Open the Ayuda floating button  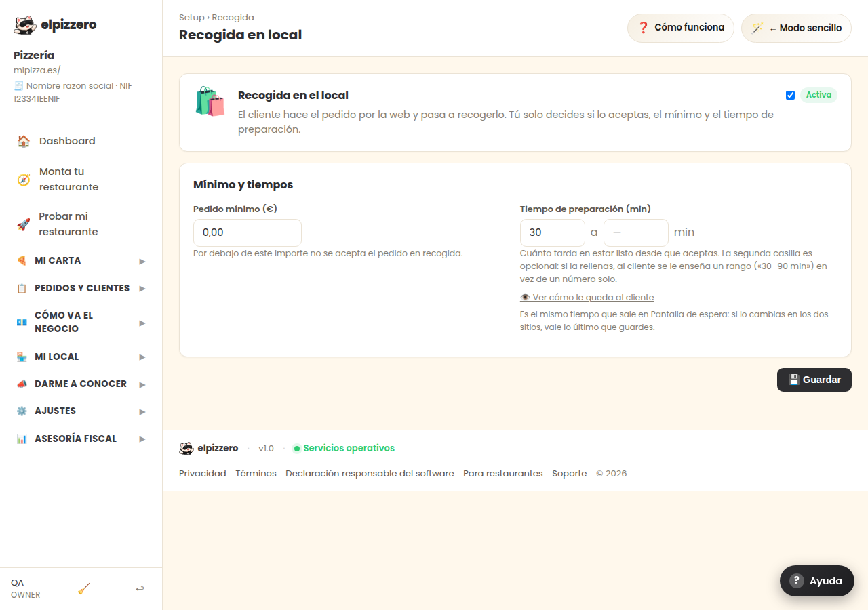pyautogui.click(x=817, y=581)
